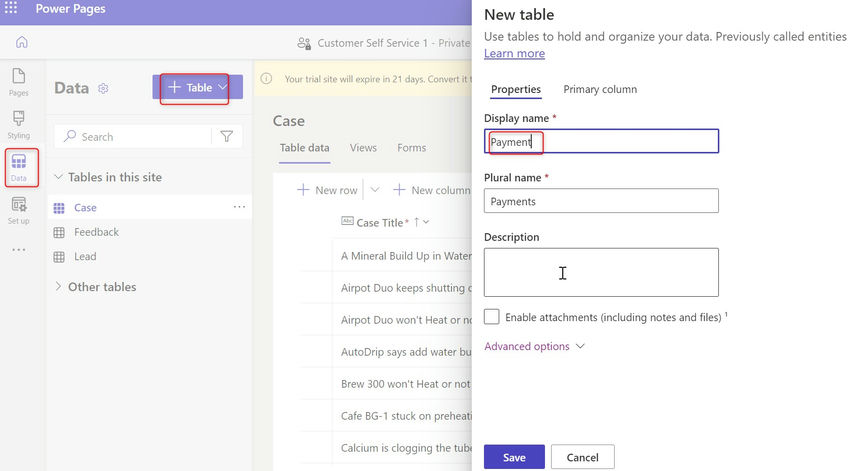Open the table filter funnel icon

click(227, 137)
